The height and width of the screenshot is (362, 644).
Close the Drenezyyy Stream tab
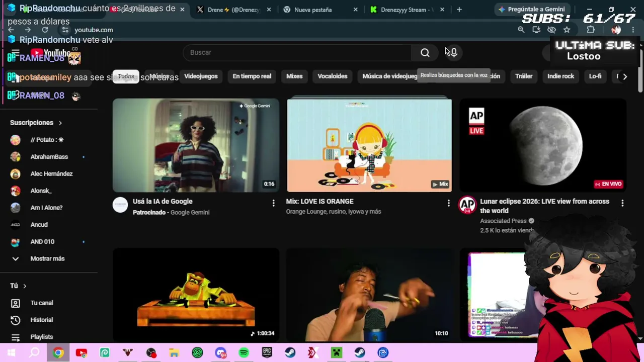point(442,10)
